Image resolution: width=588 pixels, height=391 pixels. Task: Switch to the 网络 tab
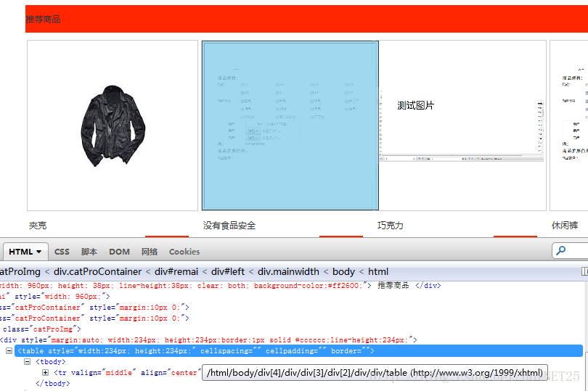[x=150, y=252]
